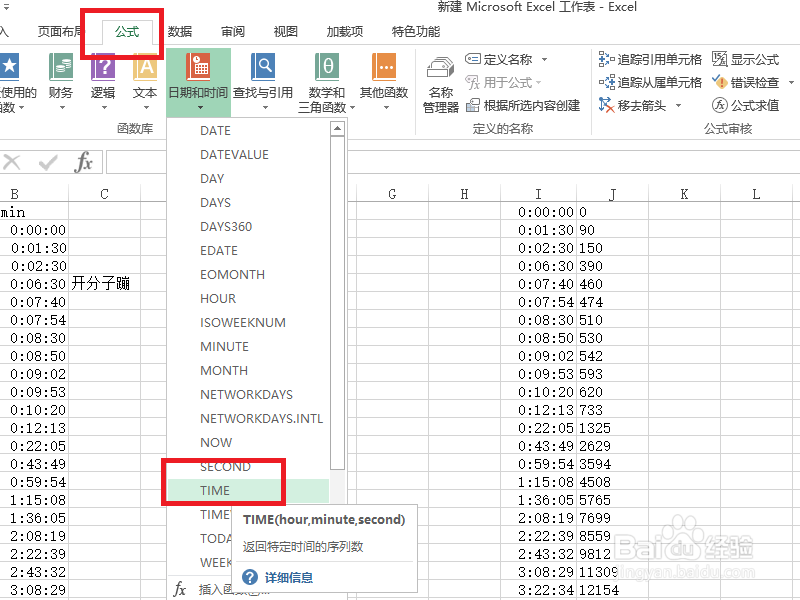Expand the Text (文本) dropdown arrow
This screenshot has height=600, width=800.
[146, 108]
